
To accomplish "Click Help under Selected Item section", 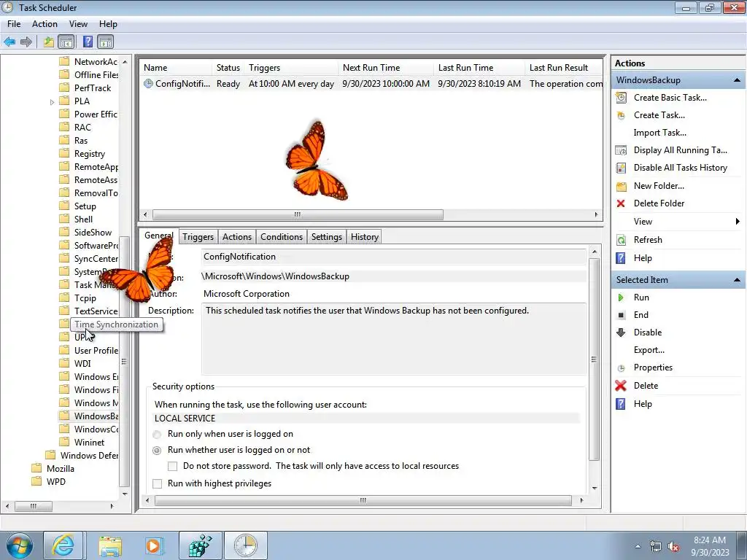I will click(x=642, y=404).
